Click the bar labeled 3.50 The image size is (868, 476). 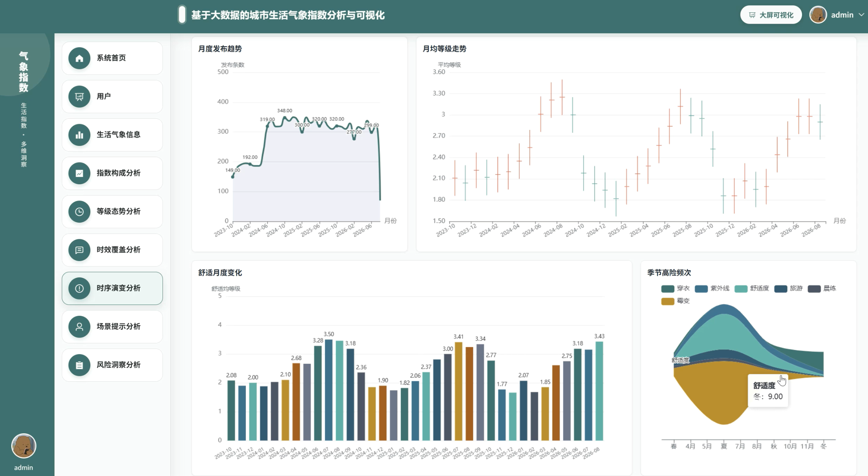[x=329, y=390]
